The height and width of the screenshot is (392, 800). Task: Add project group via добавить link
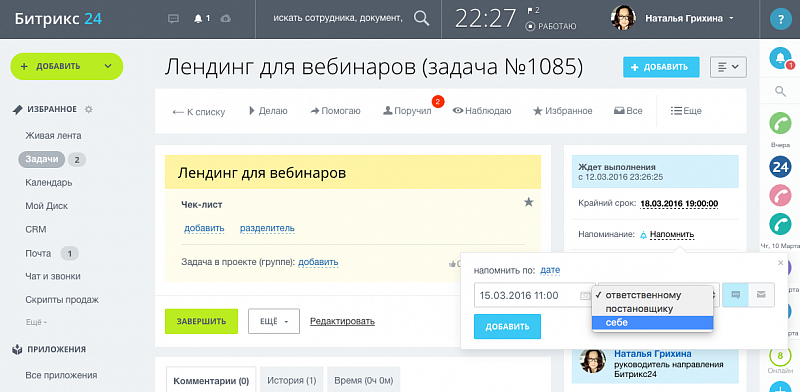(318, 262)
